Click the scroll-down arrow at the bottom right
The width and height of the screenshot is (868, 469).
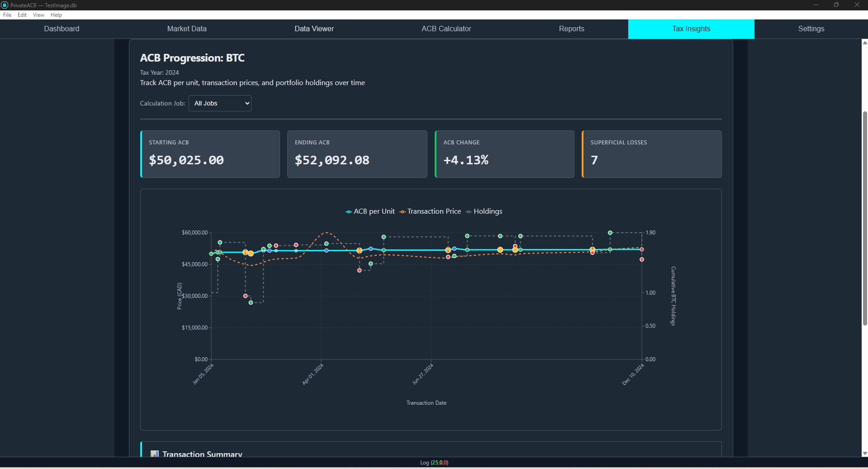point(864,453)
